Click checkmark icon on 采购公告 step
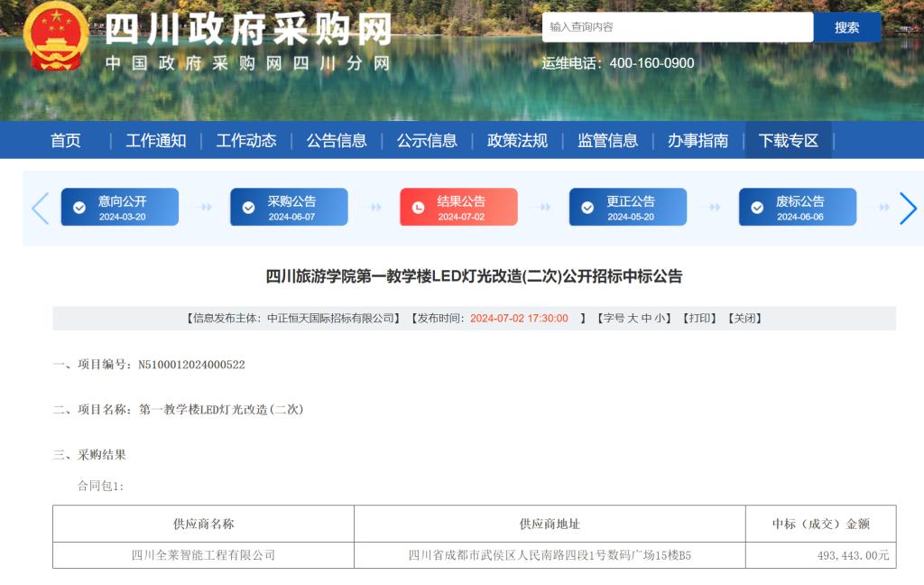Image resolution: width=924 pixels, height=585 pixels. point(249,208)
